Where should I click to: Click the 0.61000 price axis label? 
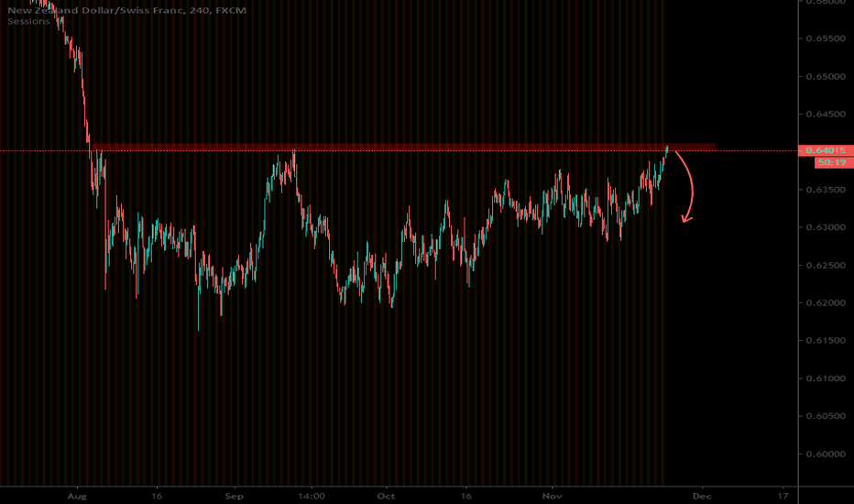click(x=826, y=378)
